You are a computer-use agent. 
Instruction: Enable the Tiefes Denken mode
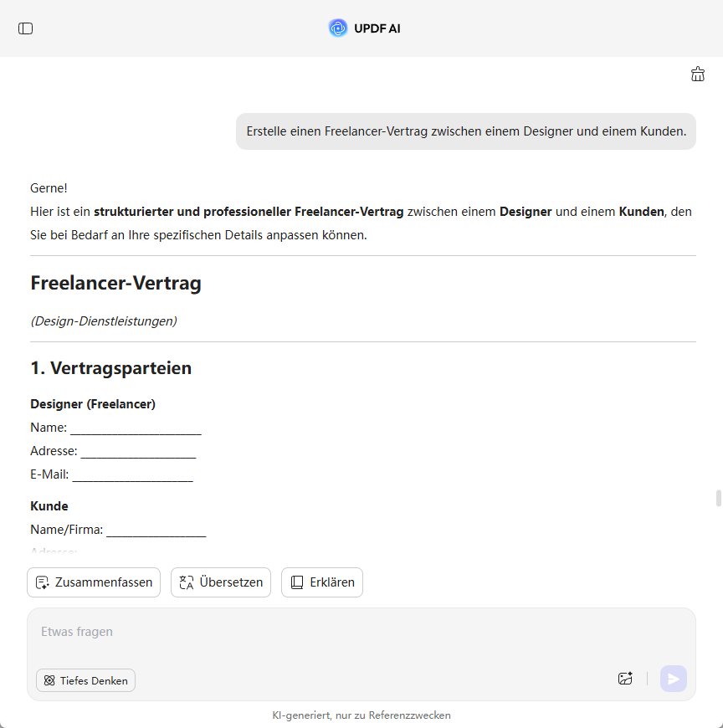point(85,680)
